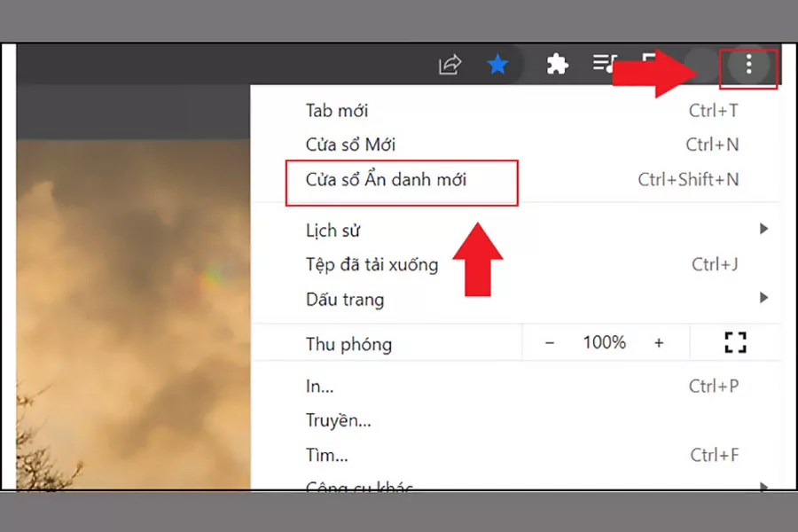
Task: Click the share page icon
Action: click(450, 65)
